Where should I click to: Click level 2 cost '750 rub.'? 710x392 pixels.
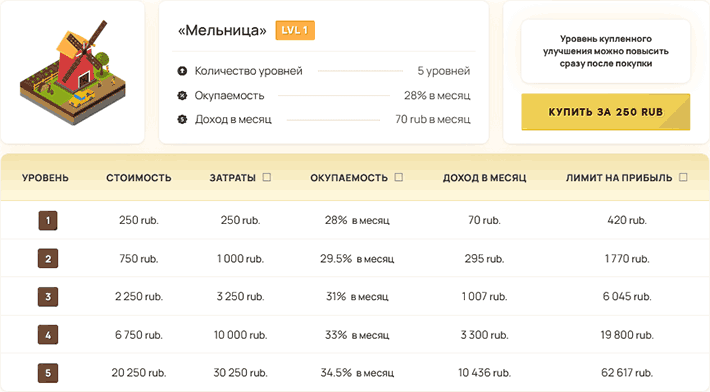point(139,259)
